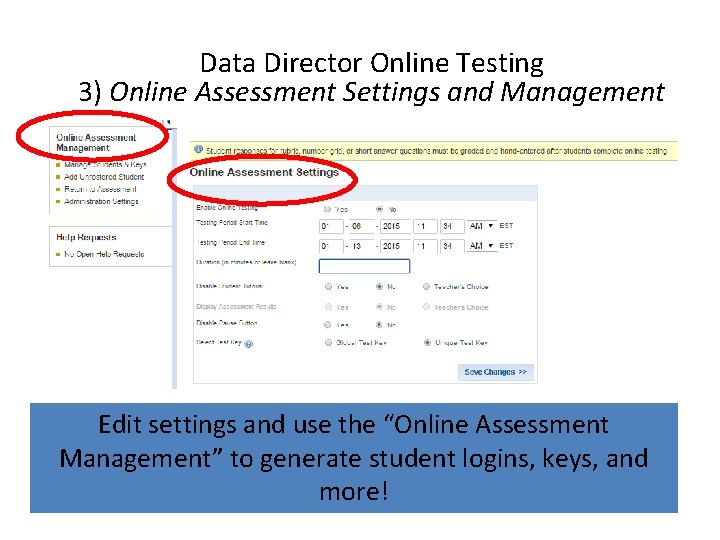Open the end time AM/PM dropdown
This screenshot has width=720, height=540.
tap(481, 246)
